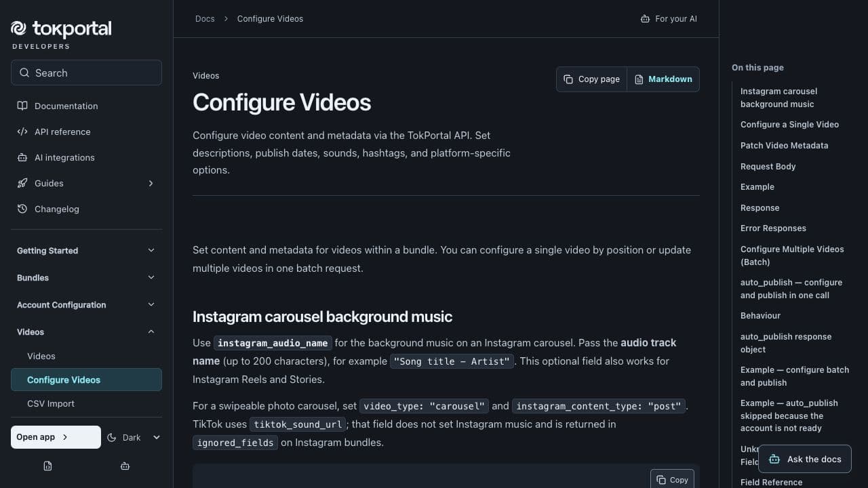The image size is (868, 488).
Task: Click the code block copy icon
Action: pyautogui.click(x=661, y=480)
